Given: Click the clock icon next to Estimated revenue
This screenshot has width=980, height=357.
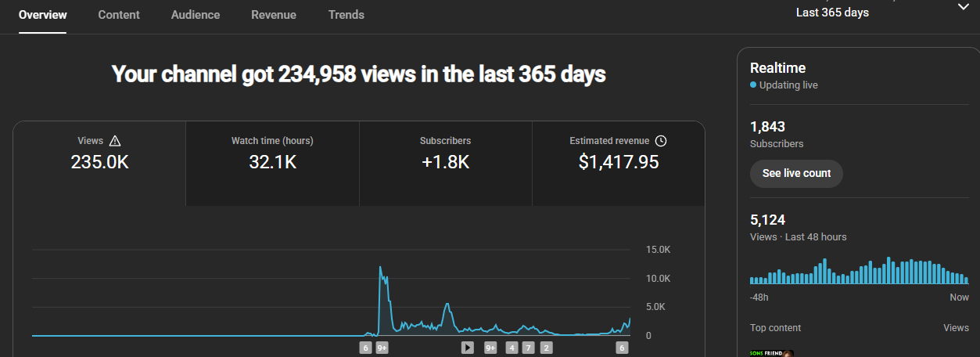Looking at the screenshot, I should [x=661, y=141].
